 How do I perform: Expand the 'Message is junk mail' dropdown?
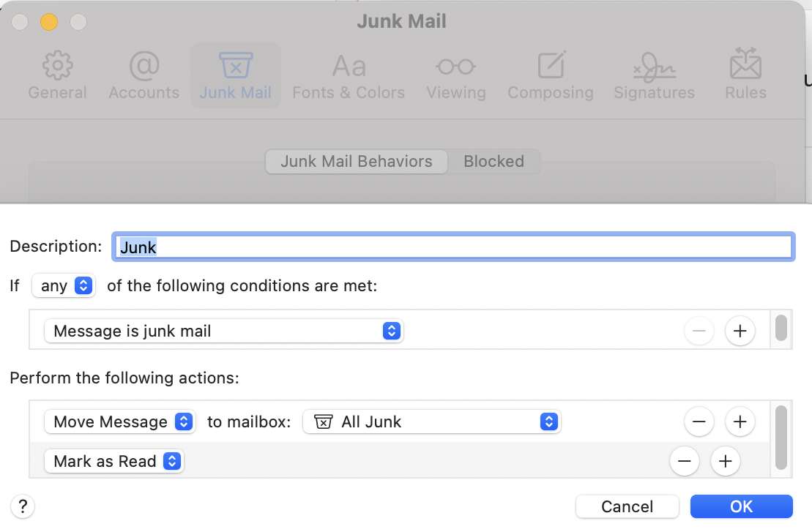coord(224,331)
